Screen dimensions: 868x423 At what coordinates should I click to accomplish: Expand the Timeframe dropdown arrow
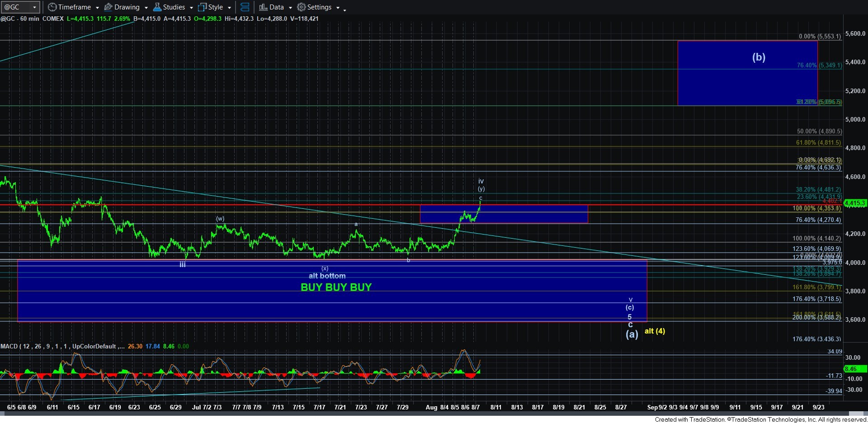[97, 8]
